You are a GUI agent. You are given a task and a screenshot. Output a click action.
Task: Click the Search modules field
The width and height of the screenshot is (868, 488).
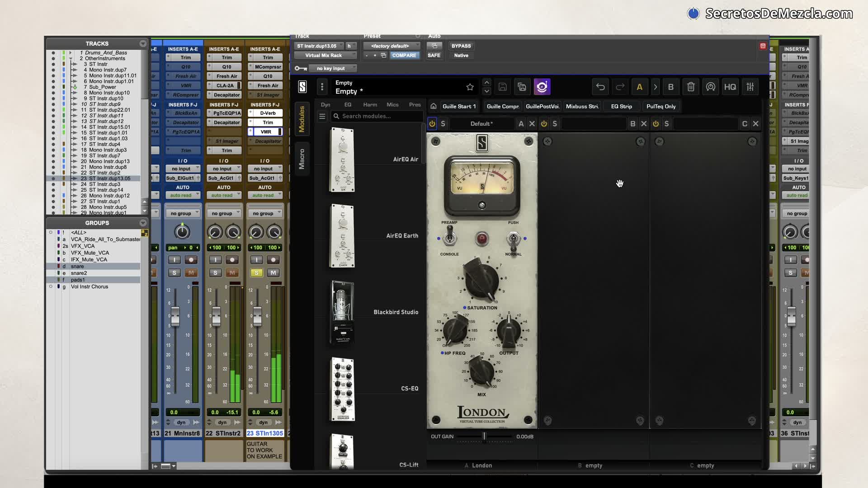pos(377,116)
